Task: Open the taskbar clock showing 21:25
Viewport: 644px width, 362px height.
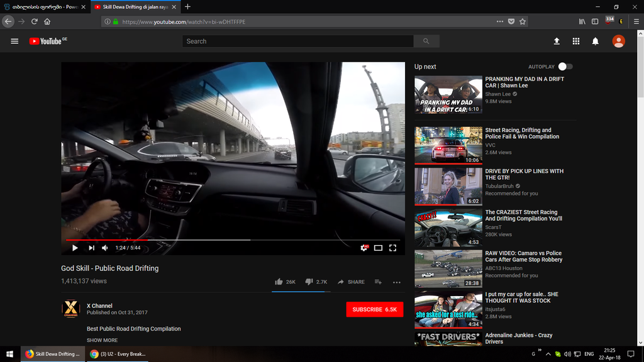Action: (x=609, y=354)
